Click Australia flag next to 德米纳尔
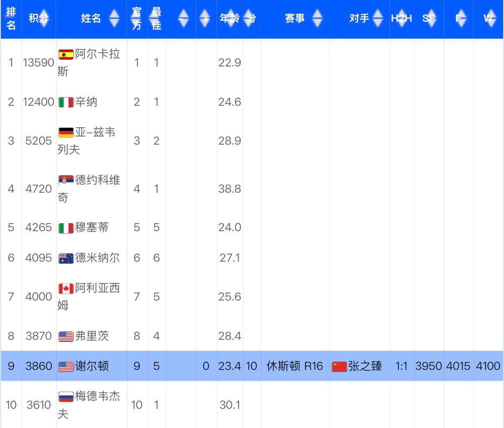Screen dimensions: 504x428 pos(66,258)
